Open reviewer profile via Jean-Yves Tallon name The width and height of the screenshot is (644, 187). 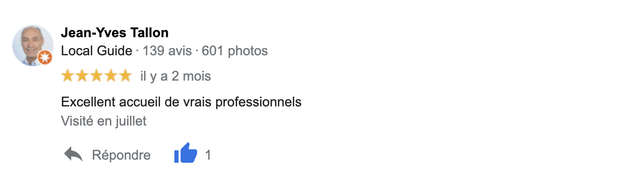[115, 33]
